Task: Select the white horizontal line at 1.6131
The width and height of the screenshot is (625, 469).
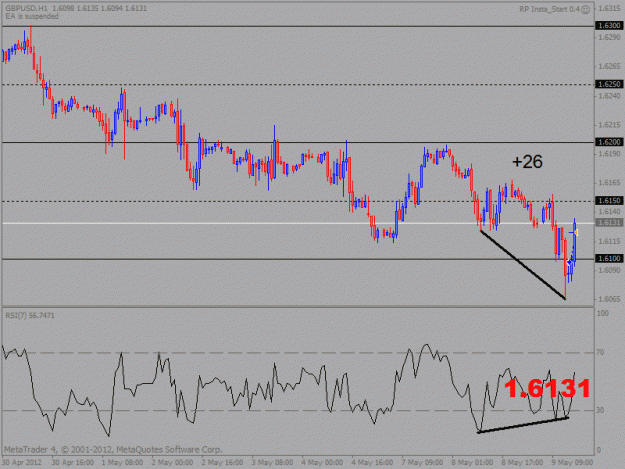Action: pos(298,223)
